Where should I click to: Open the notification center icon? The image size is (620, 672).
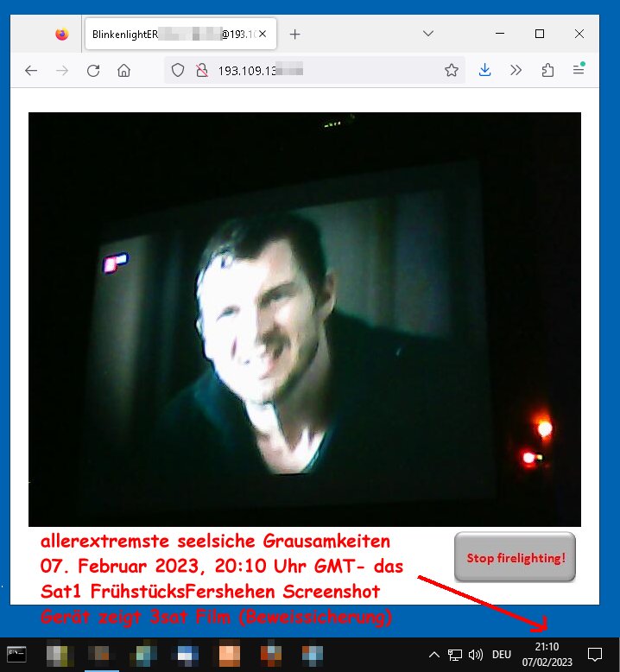(595, 655)
